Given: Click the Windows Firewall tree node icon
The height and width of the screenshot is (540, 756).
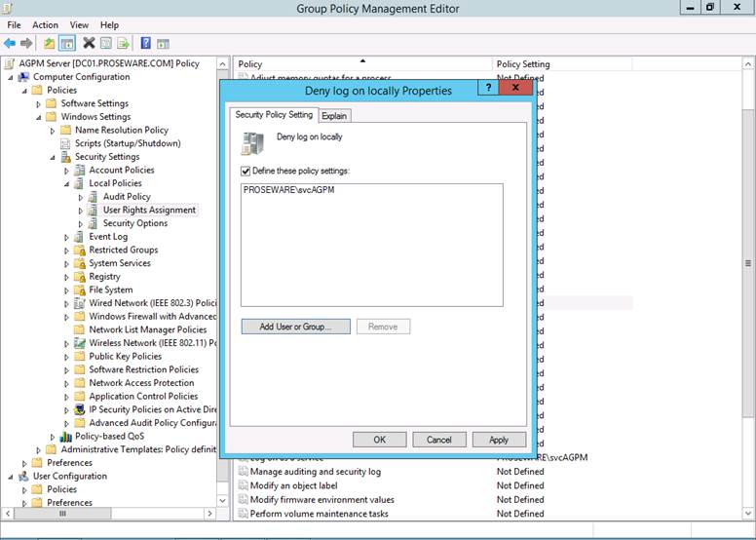Looking at the screenshot, I should 80,317.
